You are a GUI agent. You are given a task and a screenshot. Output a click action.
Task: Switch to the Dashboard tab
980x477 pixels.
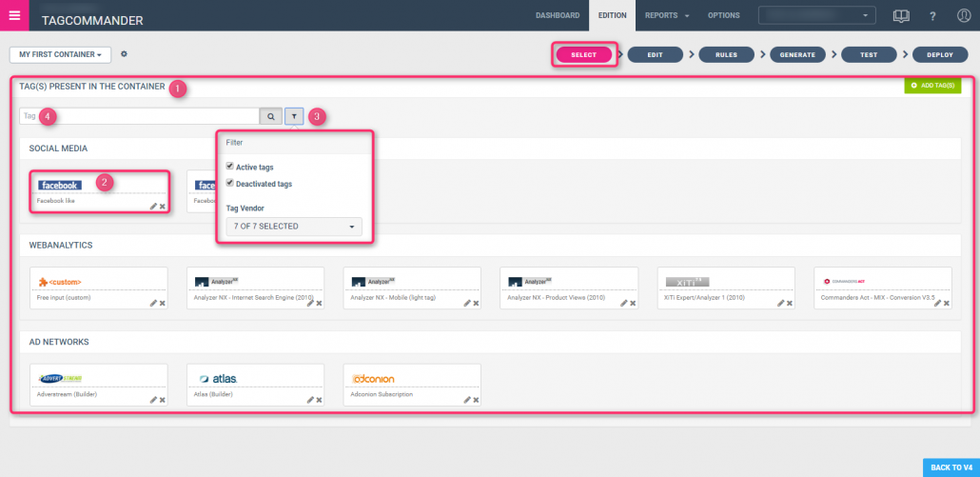(x=558, y=15)
